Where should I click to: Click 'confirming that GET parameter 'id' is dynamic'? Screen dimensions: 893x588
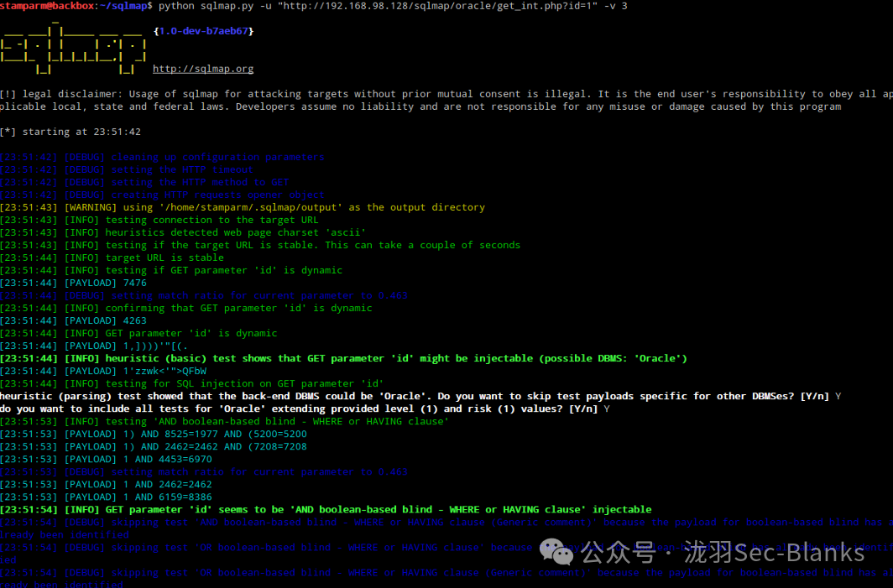click(x=185, y=308)
